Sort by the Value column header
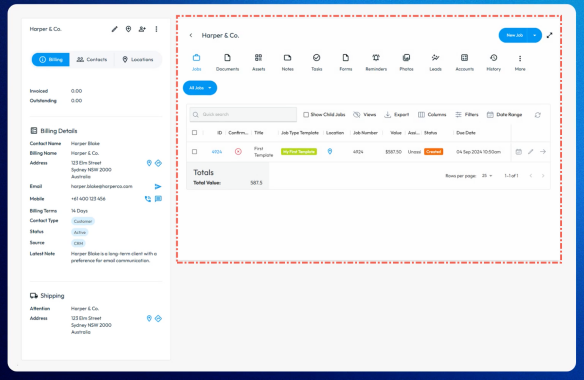584x380 pixels. [396, 133]
